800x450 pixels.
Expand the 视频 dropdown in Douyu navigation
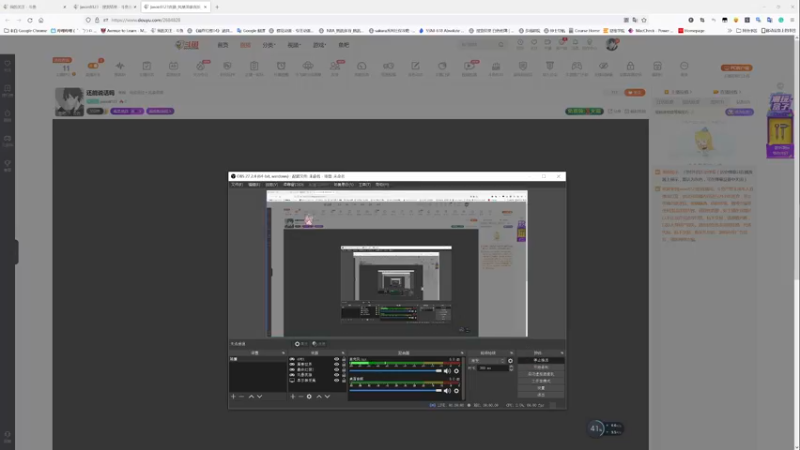[x=294, y=45]
